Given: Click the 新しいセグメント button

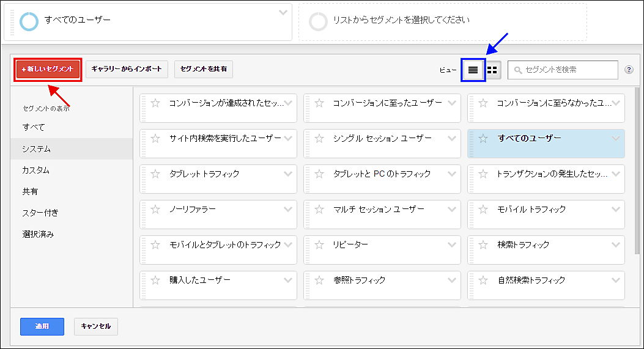Looking at the screenshot, I should [48, 70].
